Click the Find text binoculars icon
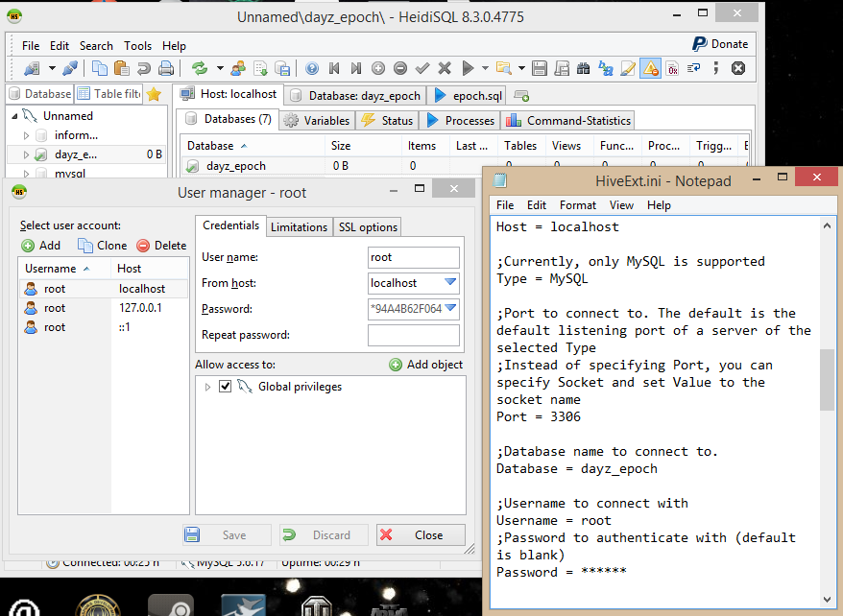The image size is (843, 616). pyautogui.click(x=584, y=68)
